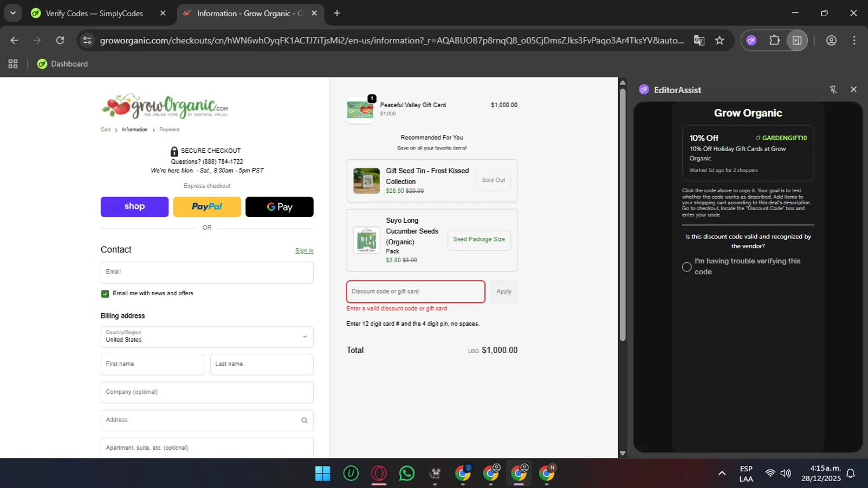Click the Peaceful Valley Gift Card thumbnail
This screenshot has width=868, height=488.
tap(360, 109)
